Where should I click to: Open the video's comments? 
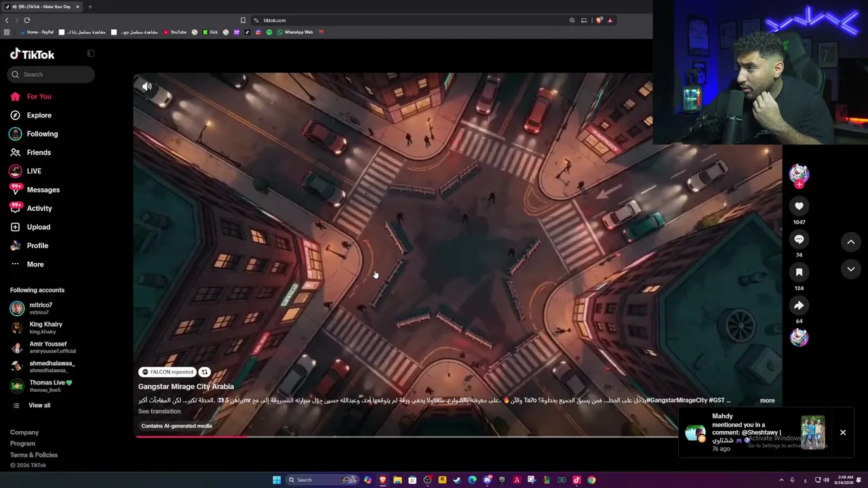[x=799, y=239]
